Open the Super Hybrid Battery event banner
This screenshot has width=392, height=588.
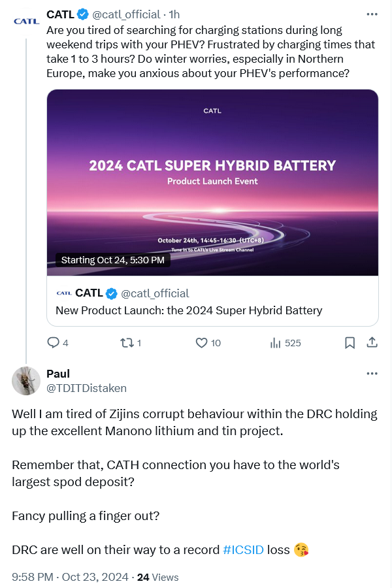(212, 182)
